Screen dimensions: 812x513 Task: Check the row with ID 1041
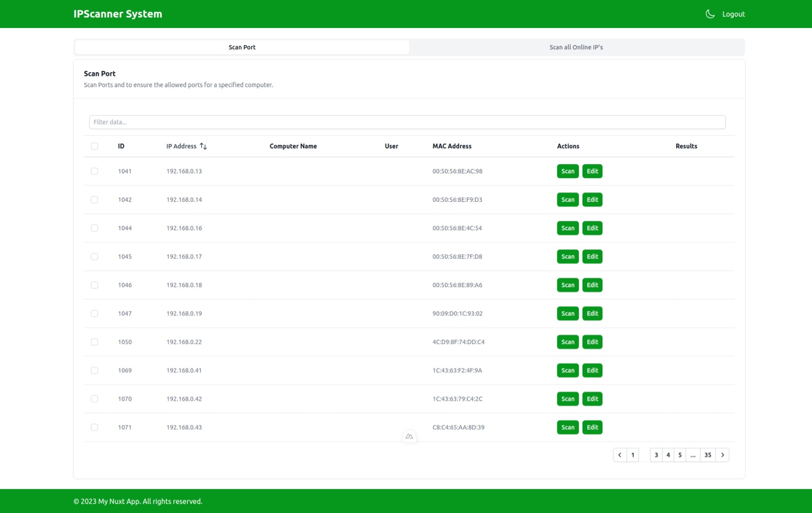click(x=95, y=171)
